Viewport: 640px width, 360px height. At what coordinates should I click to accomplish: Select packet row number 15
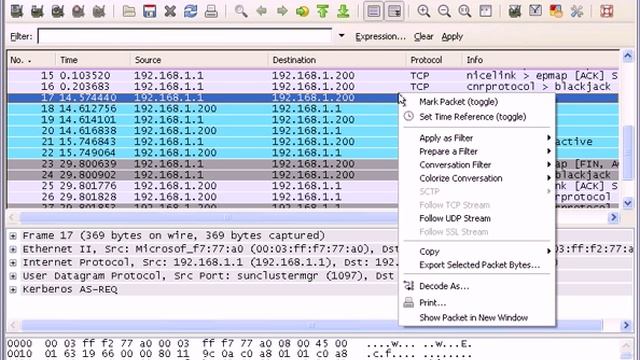click(x=313, y=76)
